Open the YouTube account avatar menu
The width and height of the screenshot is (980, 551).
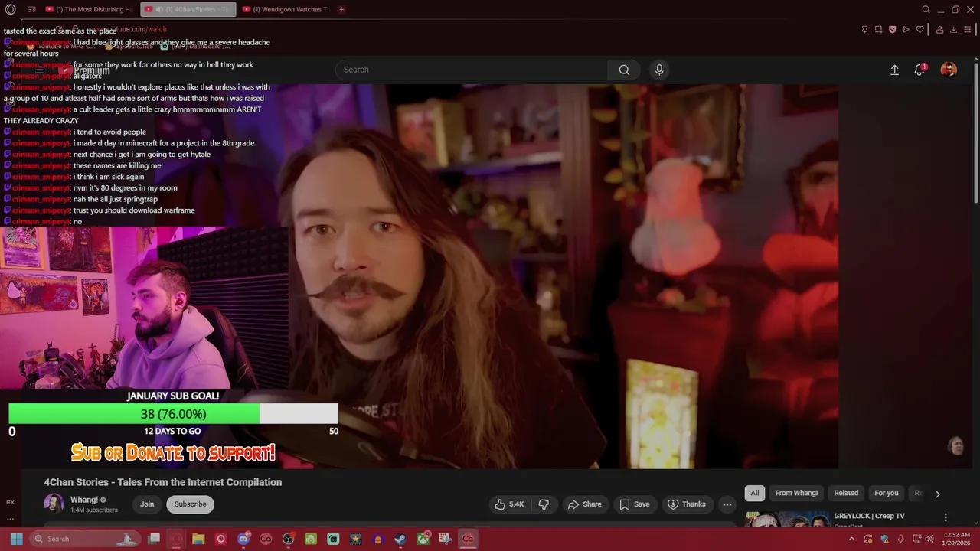click(949, 70)
